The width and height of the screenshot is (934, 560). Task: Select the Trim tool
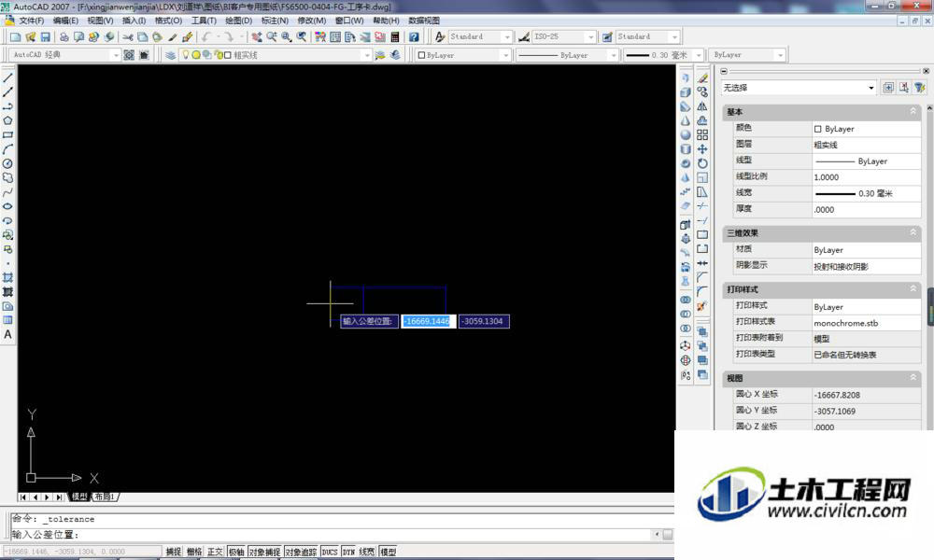[703, 206]
